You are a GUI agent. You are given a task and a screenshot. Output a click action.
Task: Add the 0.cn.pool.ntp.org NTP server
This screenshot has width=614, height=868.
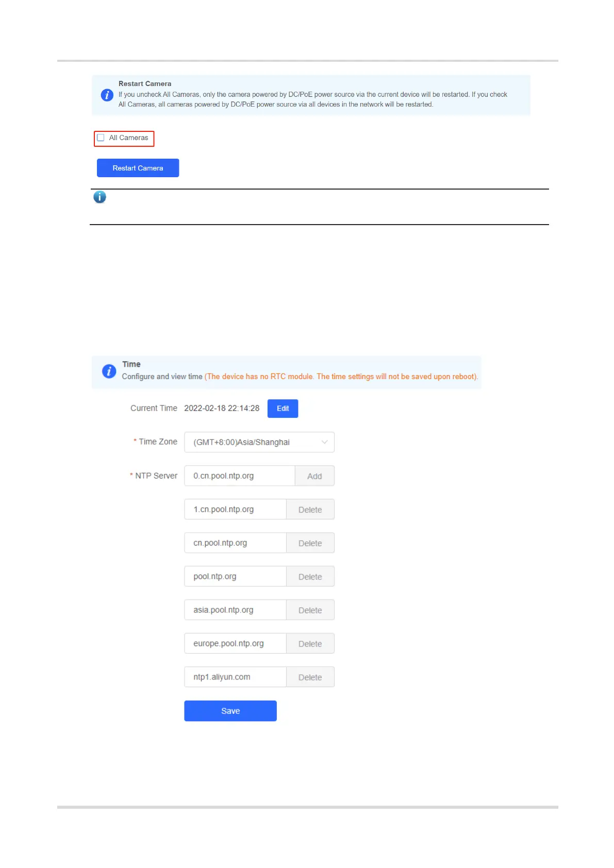[314, 476]
